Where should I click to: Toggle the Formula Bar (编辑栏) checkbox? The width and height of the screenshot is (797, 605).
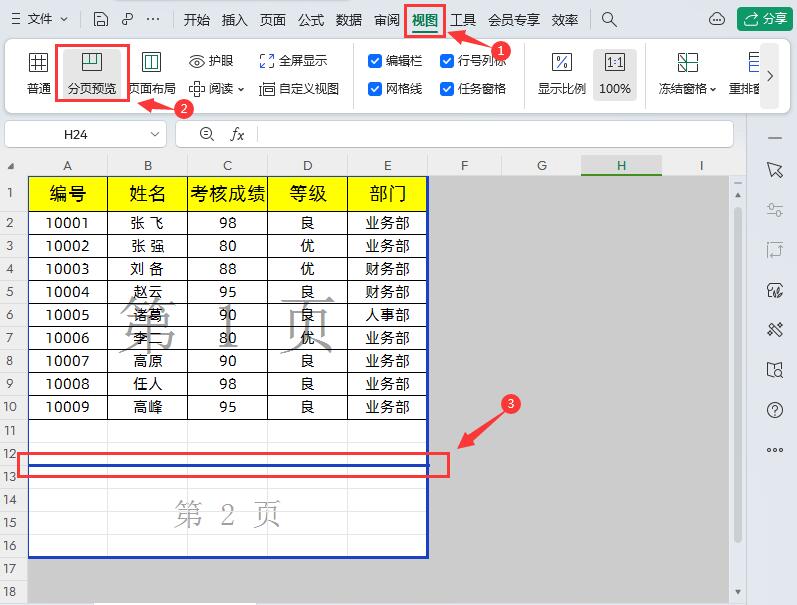tap(375, 61)
